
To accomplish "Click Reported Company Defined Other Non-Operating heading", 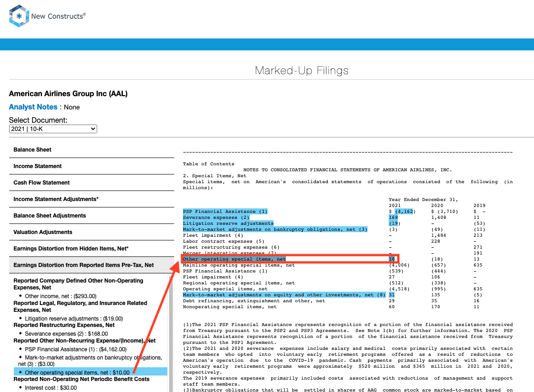I will [78, 284].
